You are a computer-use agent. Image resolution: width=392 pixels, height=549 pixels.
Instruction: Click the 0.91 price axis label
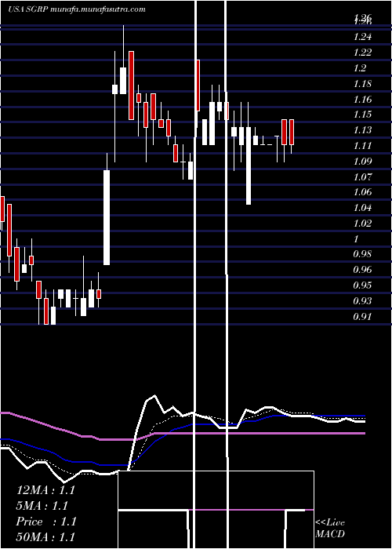pos(362,317)
